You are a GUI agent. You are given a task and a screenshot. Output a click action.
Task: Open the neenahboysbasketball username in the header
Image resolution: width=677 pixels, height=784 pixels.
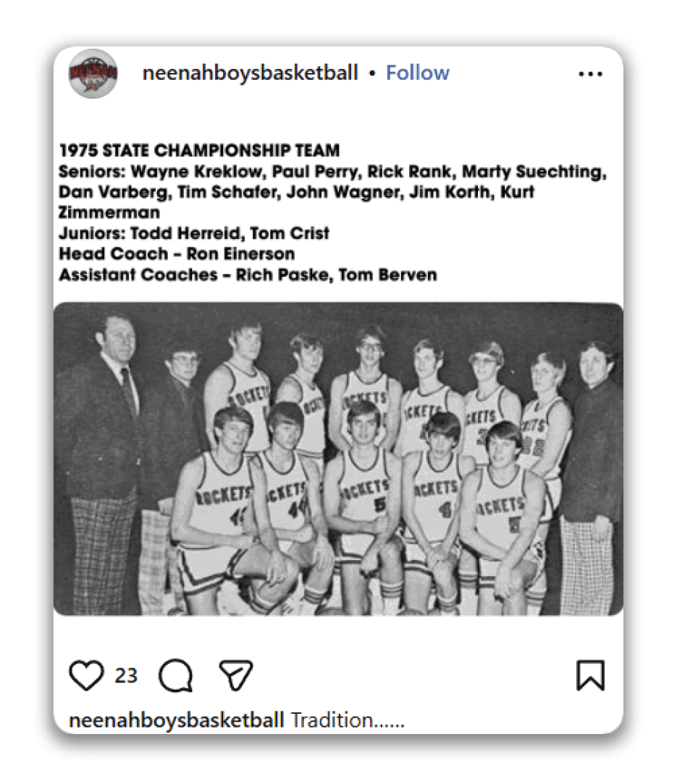click(250, 73)
